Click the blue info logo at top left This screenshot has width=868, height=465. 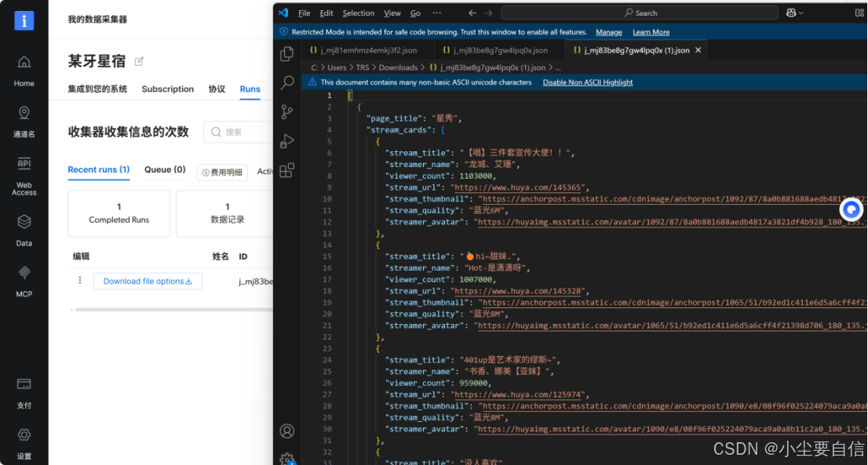click(x=24, y=20)
